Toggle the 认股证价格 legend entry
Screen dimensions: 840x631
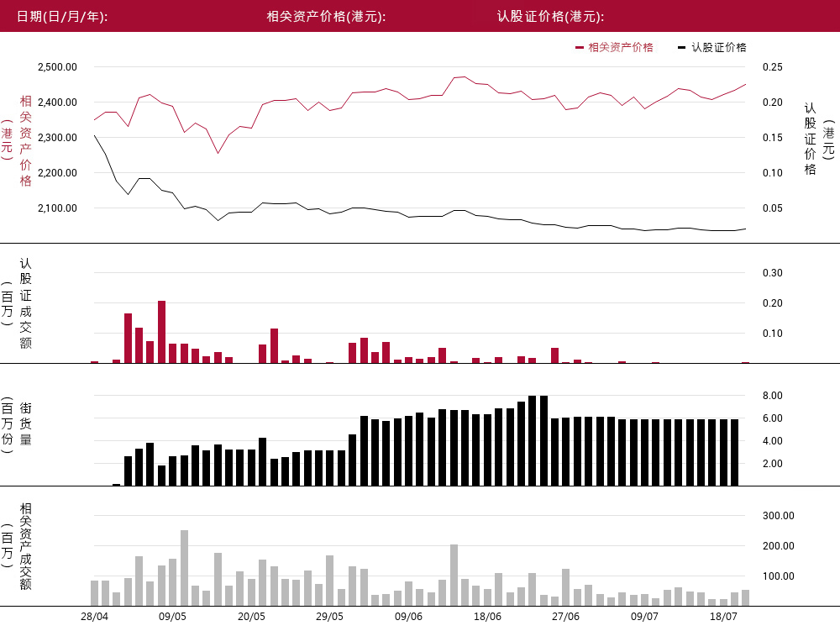(x=712, y=48)
